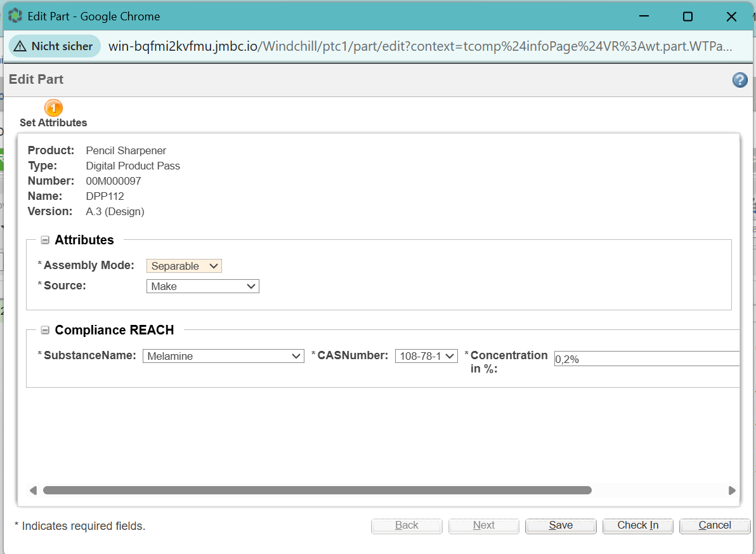The height and width of the screenshot is (554, 756).
Task: Select the Set Attributes step label
Action: click(x=53, y=122)
